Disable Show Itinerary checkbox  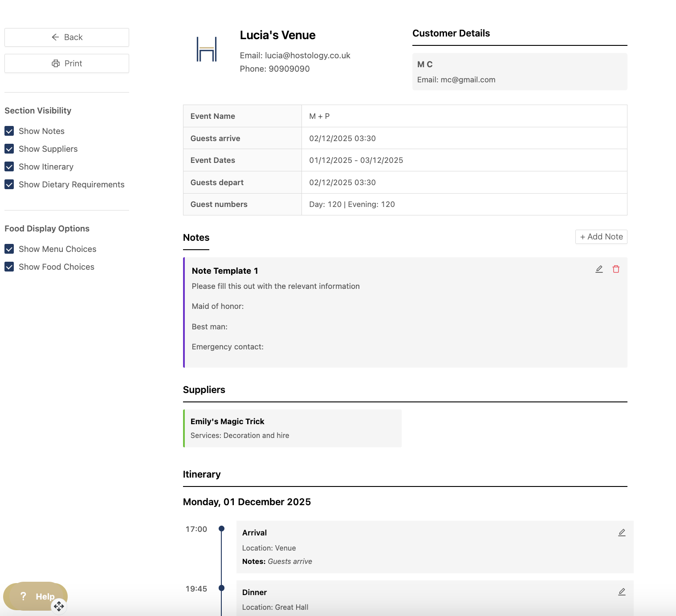9,167
